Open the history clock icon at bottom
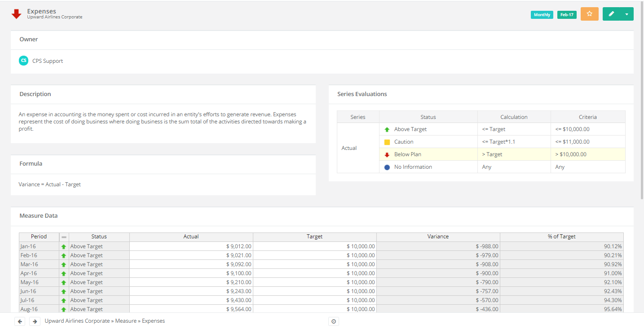 (333, 321)
